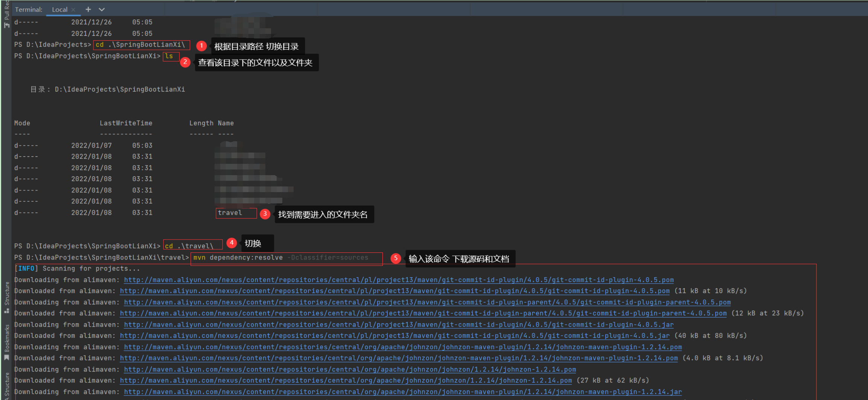The height and width of the screenshot is (400, 868).
Task: Click the 'Name' column header
Action: (x=226, y=123)
